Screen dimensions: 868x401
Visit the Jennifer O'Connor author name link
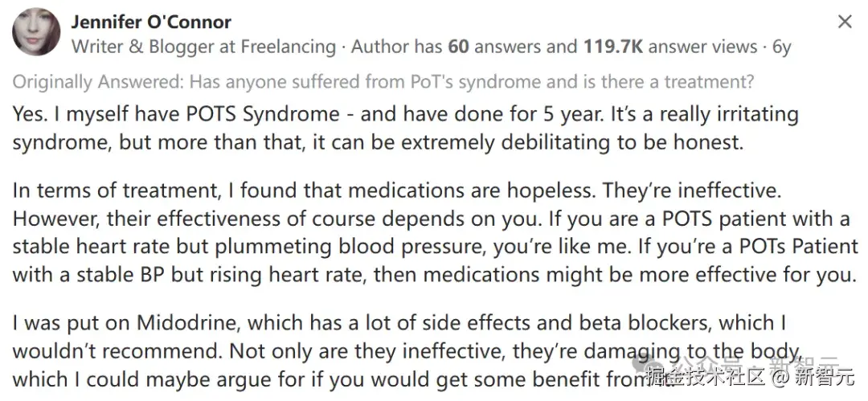pyautogui.click(x=151, y=23)
